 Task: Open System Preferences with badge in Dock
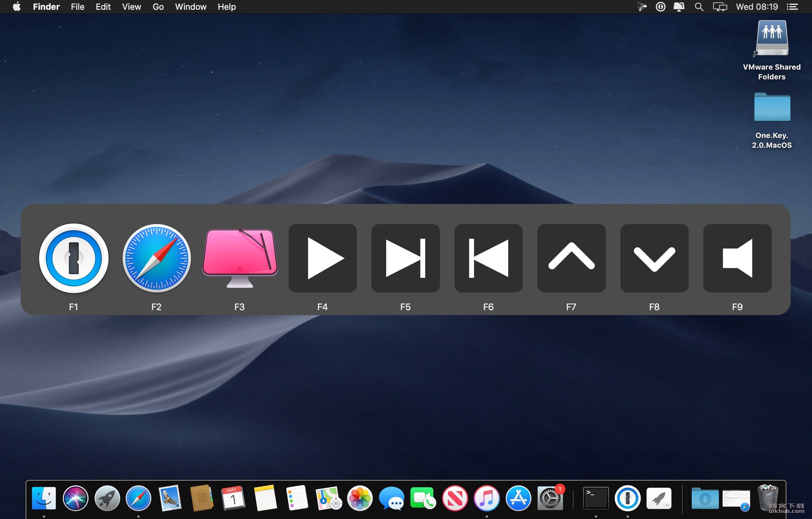point(550,498)
